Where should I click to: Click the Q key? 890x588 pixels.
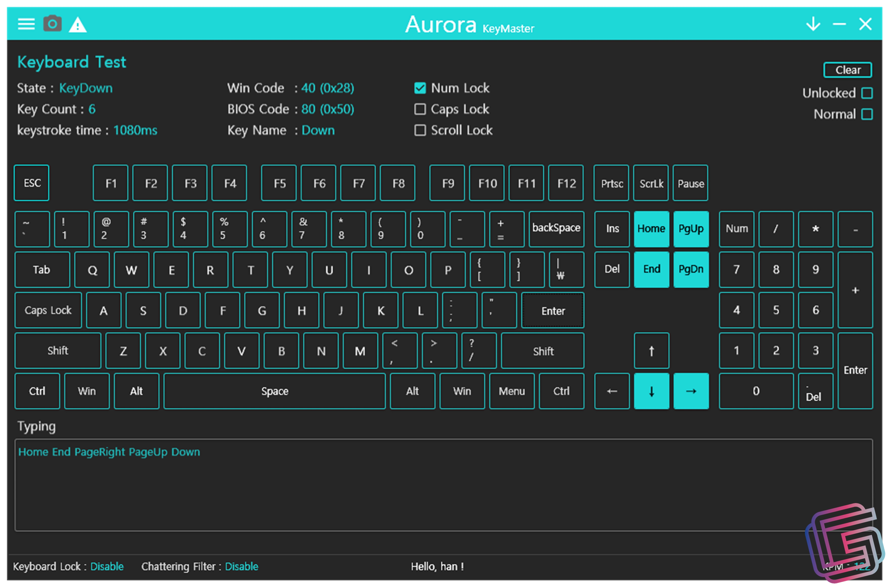click(x=92, y=270)
